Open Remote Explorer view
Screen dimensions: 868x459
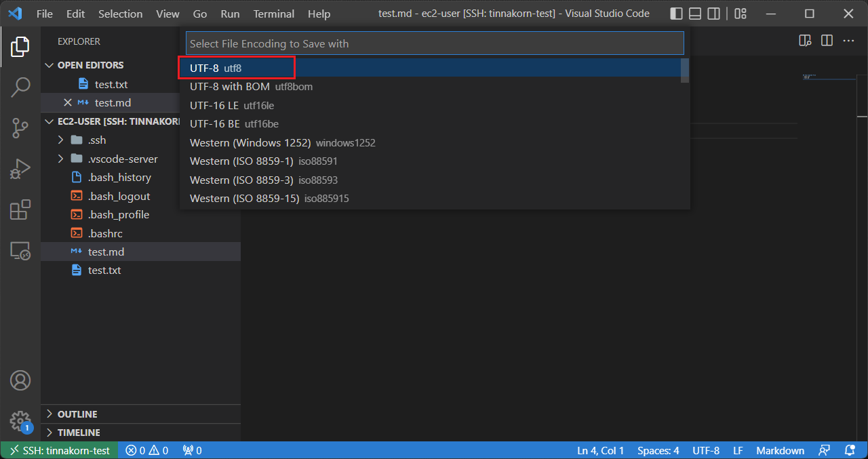(x=20, y=250)
